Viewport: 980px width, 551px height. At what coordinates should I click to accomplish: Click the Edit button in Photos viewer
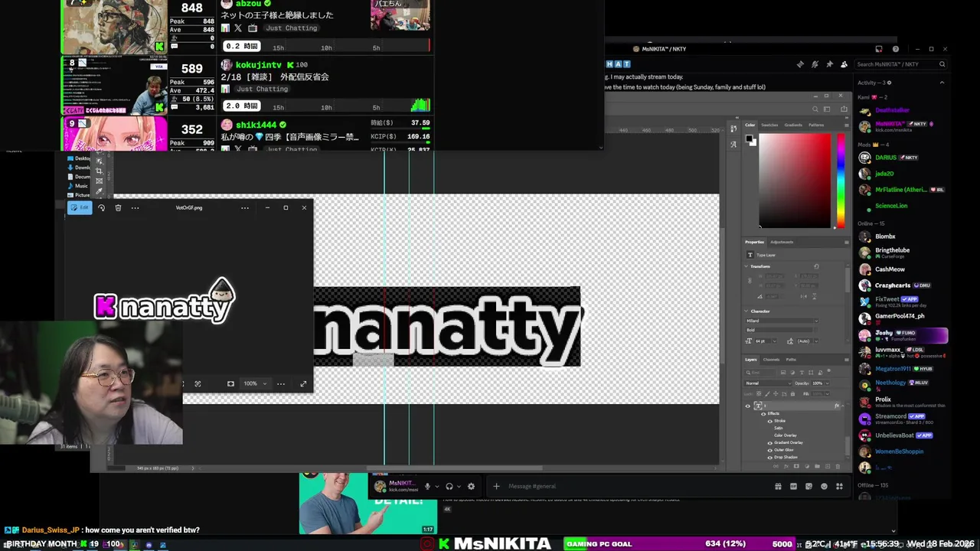coord(80,207)
